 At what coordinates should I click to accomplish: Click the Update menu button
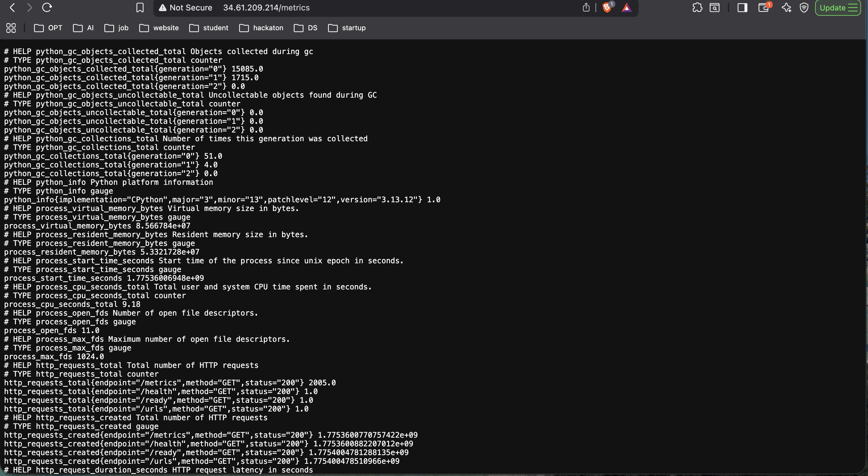(838, 8)
